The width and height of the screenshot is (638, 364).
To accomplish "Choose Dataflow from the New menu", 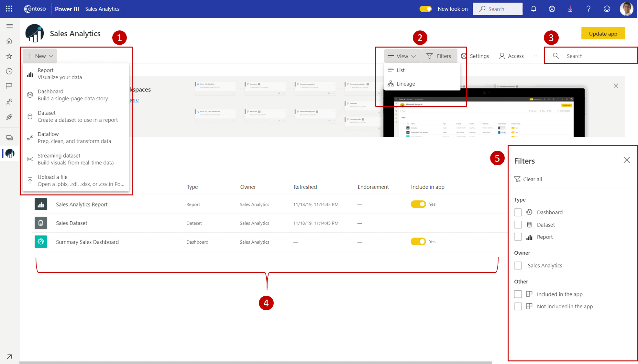I will click(x=48, y=137).
